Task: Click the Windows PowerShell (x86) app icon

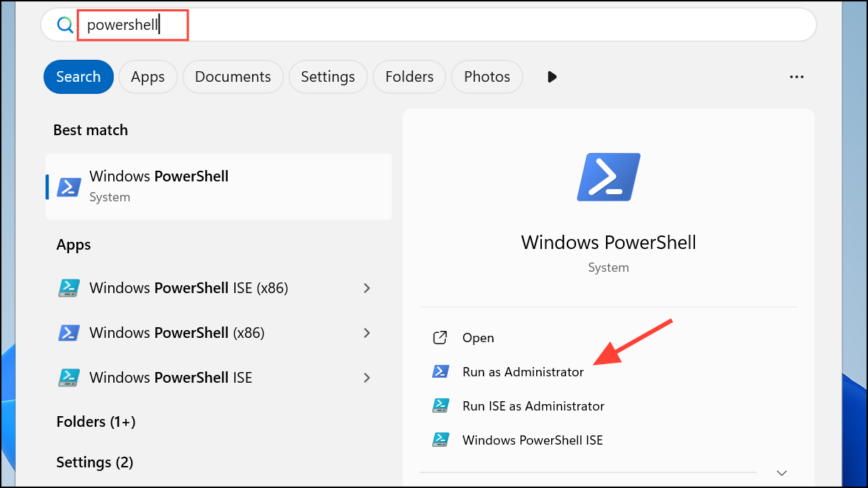Action: [x=68, y=332]
